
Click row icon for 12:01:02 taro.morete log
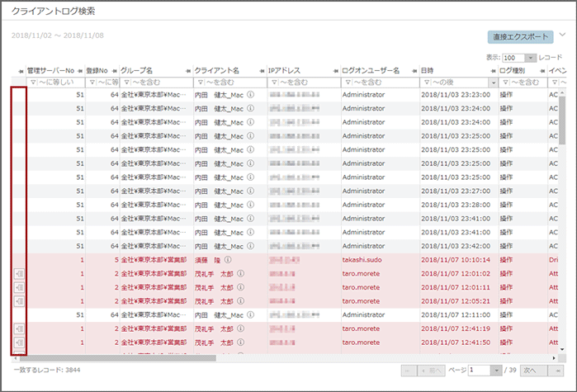coord(19,273)
